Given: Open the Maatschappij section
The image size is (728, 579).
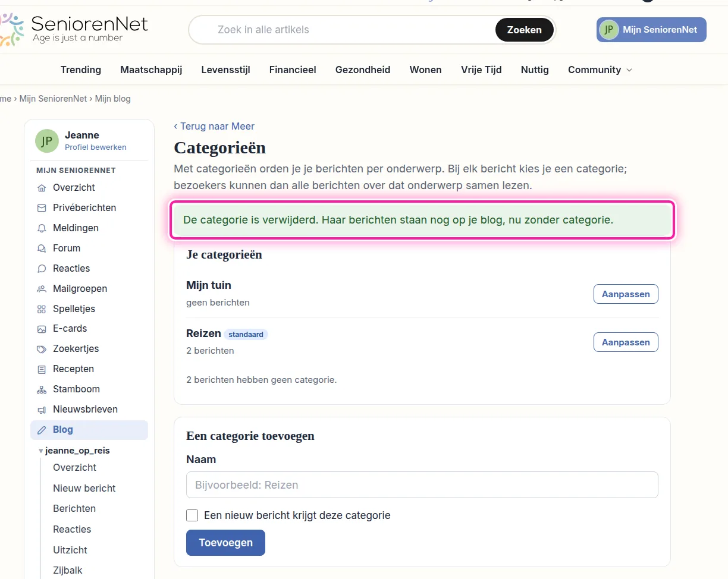Looking at the screenshot, I should click(x=151, y=70).
